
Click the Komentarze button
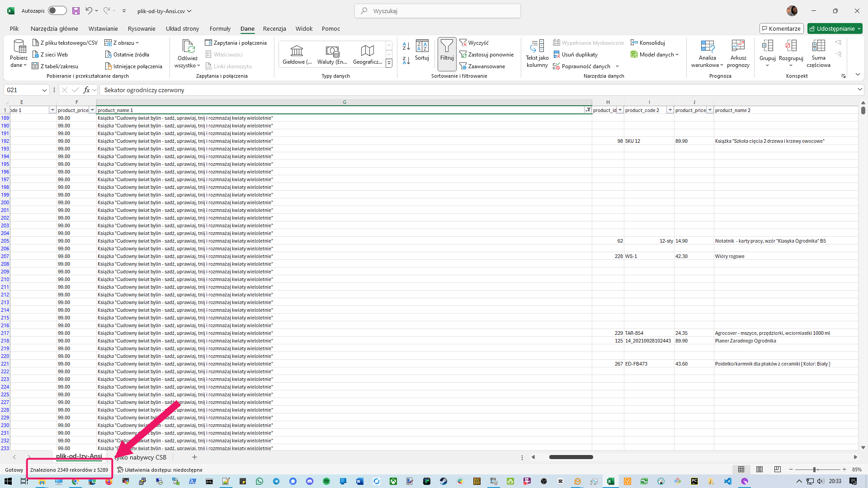[x=781, y=28]
